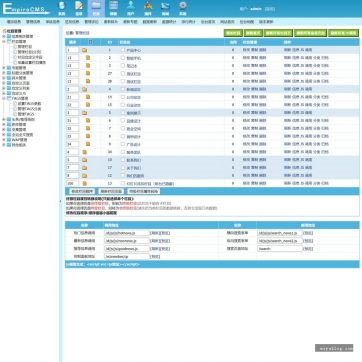The width and height of the screenshot is (362, 362).
Task: Open 管理评论 in the submenu bar
Action: tap(91, 22)
